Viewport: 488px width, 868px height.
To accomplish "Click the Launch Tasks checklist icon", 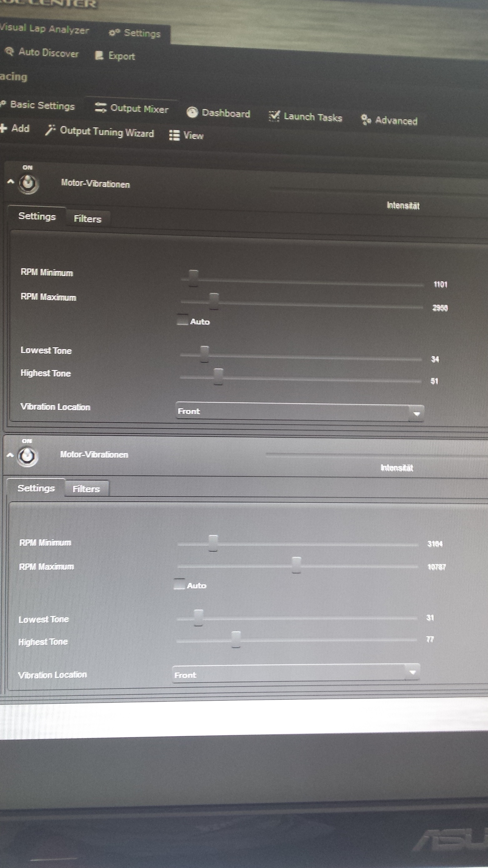I will point(274,116).
